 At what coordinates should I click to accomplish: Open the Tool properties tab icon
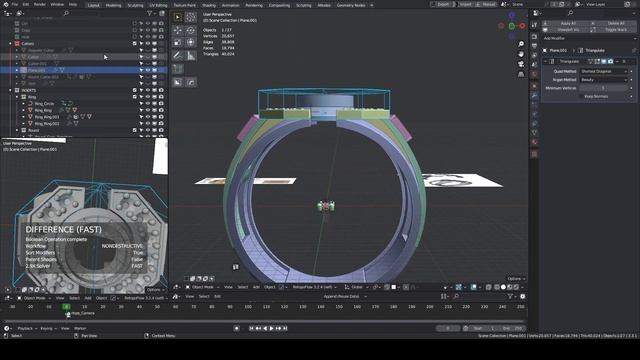(534, 25)
